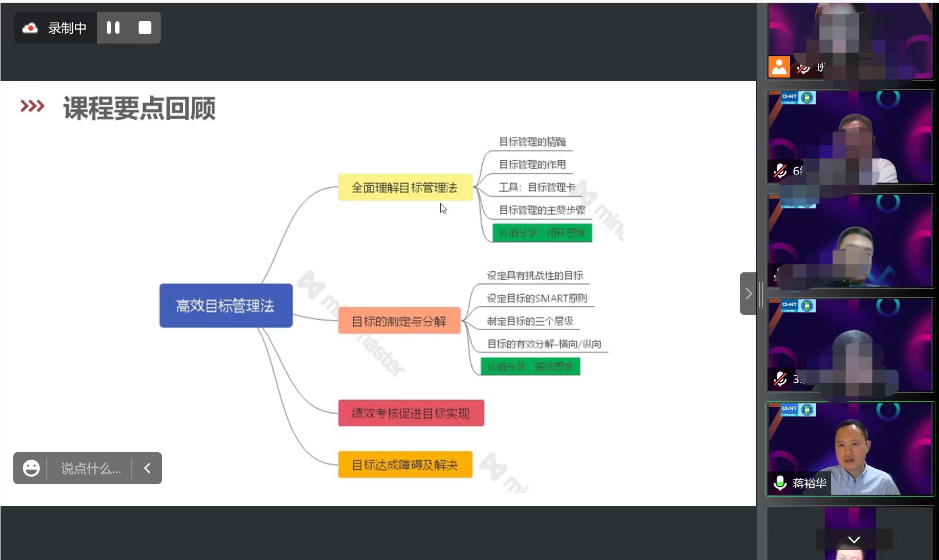Screen dimensions: 939x560
Task: Pause the recording
Action: pyautogui.click(x=113, y=28)
